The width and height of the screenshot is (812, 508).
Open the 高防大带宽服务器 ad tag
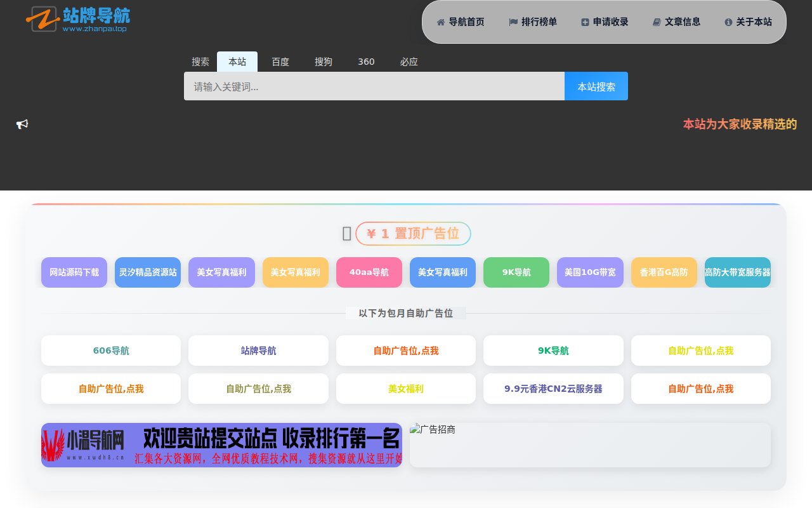click(x=738, y=272)
